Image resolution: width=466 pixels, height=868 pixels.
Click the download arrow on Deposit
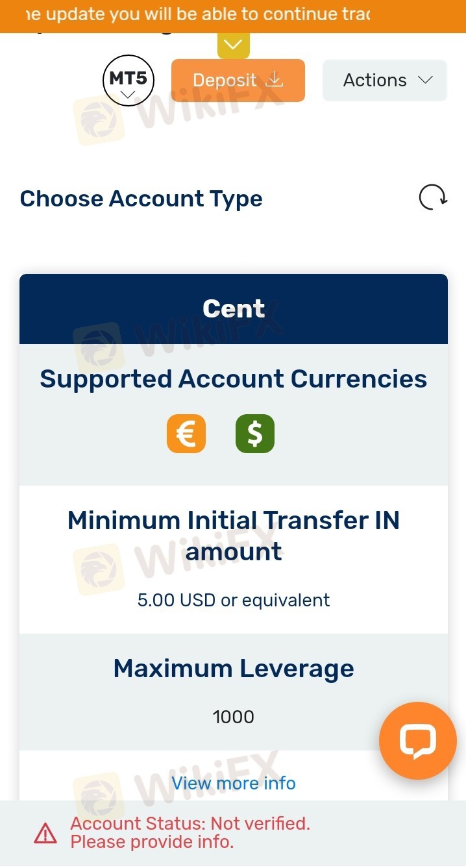click(275, 80)
